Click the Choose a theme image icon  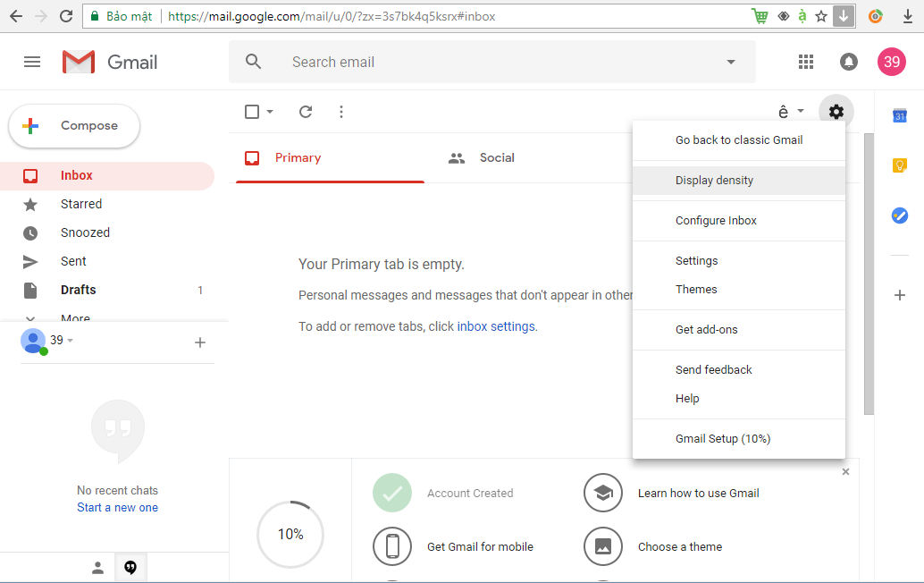[603, 545]
